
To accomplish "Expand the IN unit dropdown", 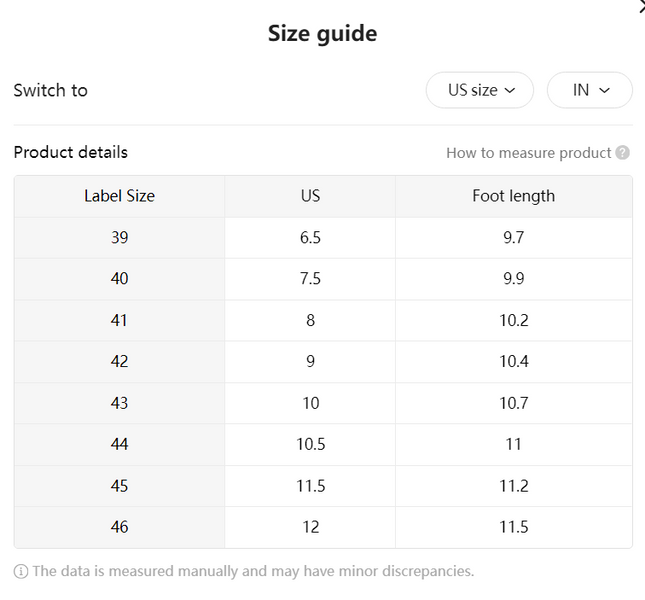I will click(x=589, y=90).
